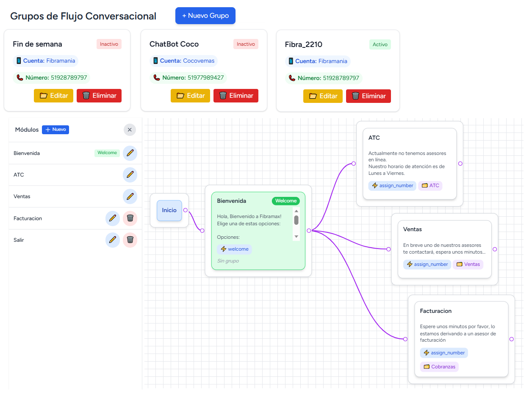Delete the ChatBot Coco group

236,96
